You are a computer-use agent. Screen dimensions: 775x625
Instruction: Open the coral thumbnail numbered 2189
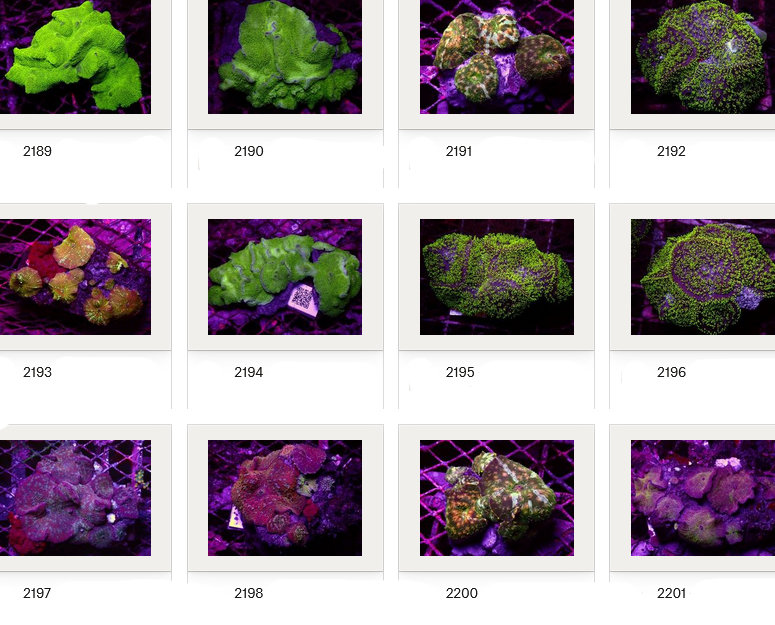[x=75, y=57]
